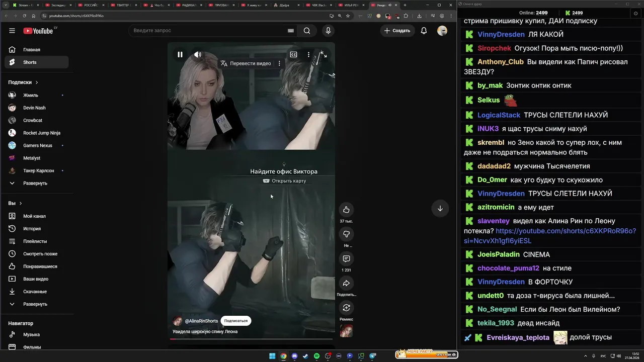This screenshot has height=362, width=644.
Task: Open chat settings gear in chat window
Action: tap(636, 13)
